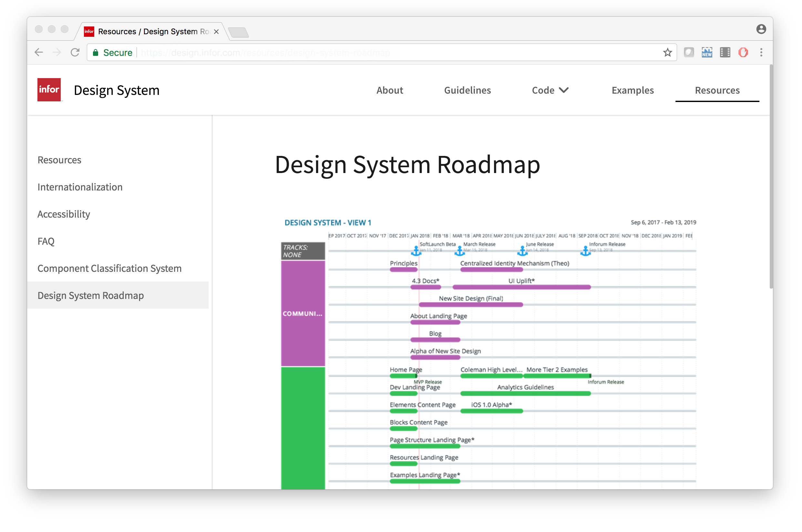Open FAQ sidebar link

(x=46, y=241)
